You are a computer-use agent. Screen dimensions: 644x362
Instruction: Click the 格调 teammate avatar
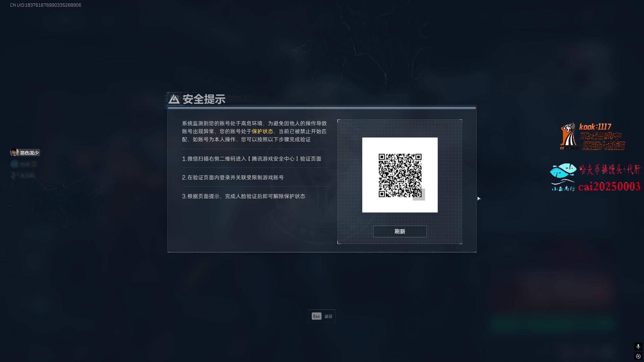point(14,164)
